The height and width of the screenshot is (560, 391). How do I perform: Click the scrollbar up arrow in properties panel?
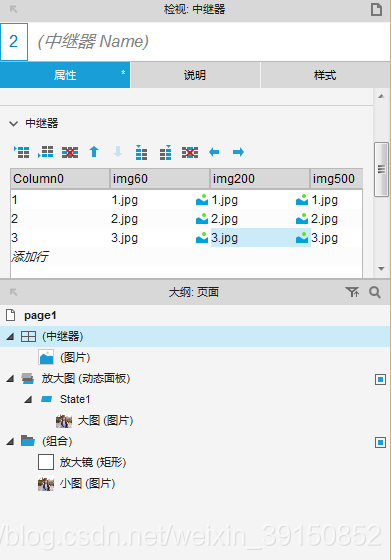[381, 96]
